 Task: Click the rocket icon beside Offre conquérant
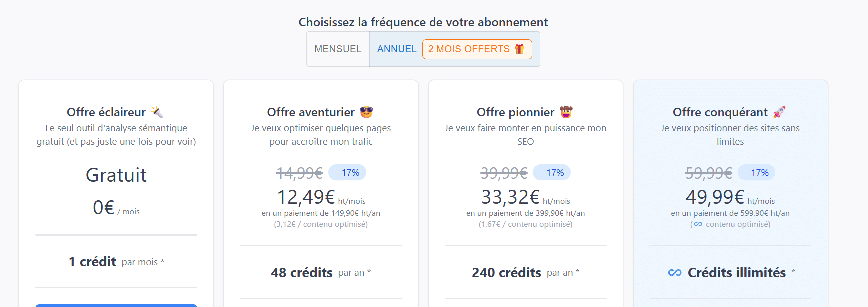pos(779,112)
